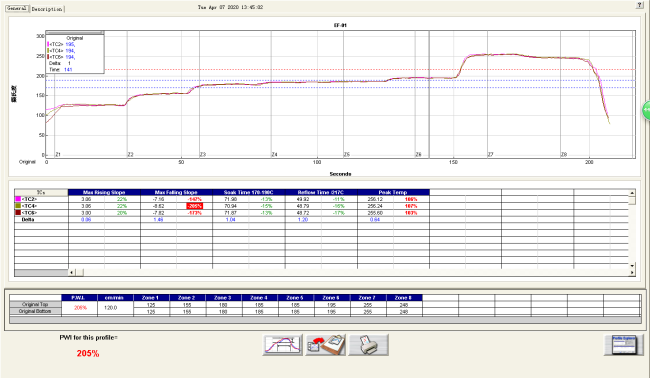The width and height of the screenshot is (650, 378).
Task: Click the olive TC4 color swatch in table
Action: tap(18, 206)
